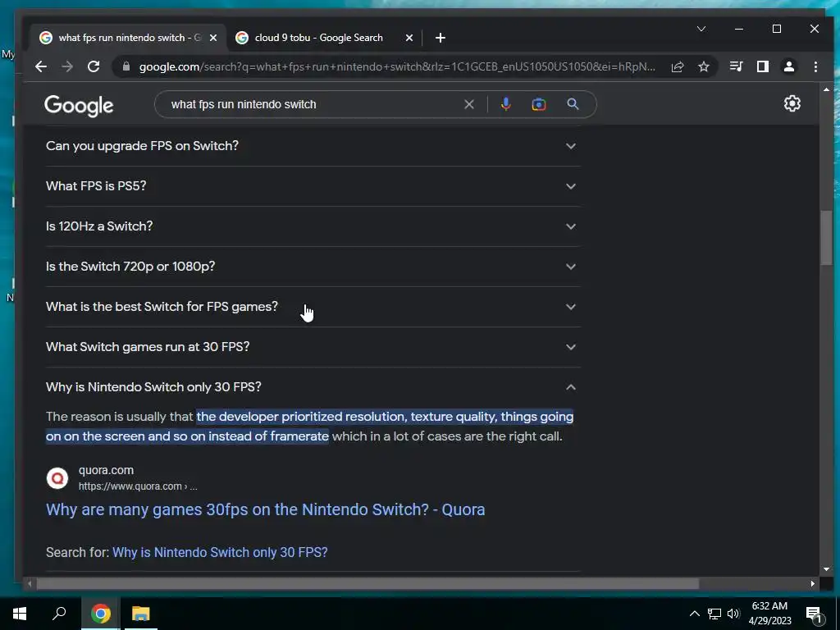
Task: Start voice search with microphone
Action: pos(505,104)
